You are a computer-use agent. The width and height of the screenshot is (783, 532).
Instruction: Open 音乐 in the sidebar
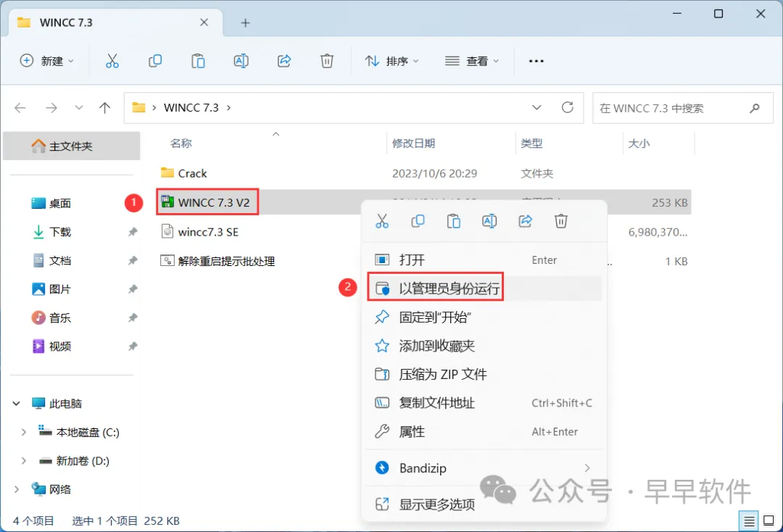[60, 318]
